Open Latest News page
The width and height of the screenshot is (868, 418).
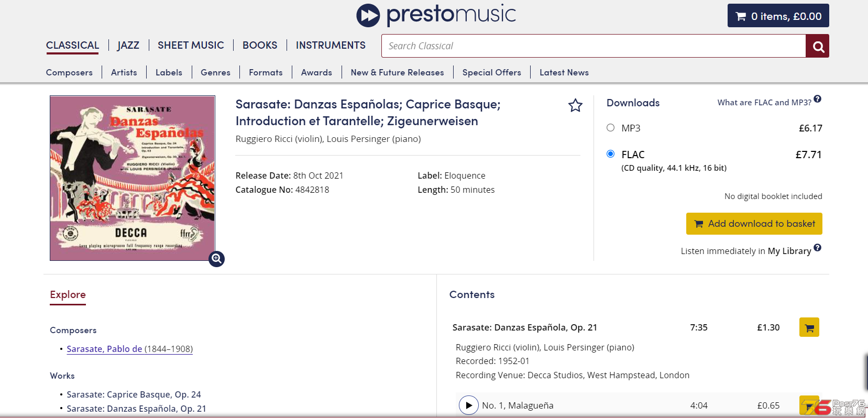tap(564, 72)
